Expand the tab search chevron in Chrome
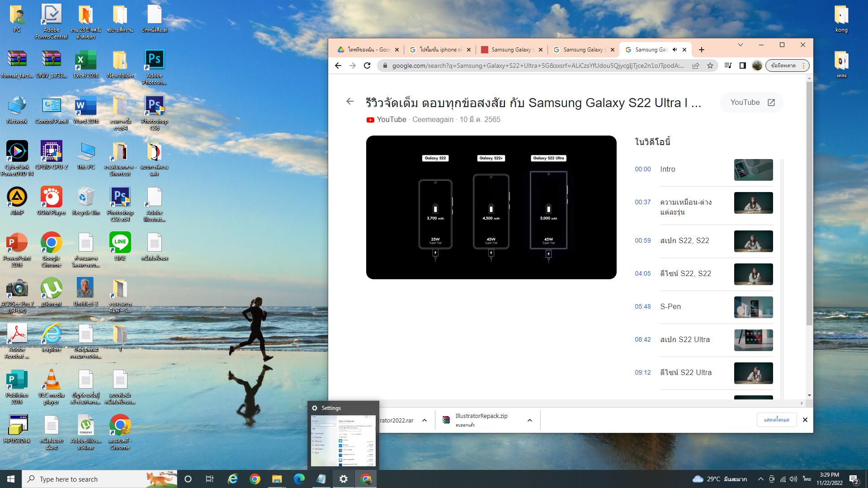This screenshot has width=868, height=488. [740, 45]
